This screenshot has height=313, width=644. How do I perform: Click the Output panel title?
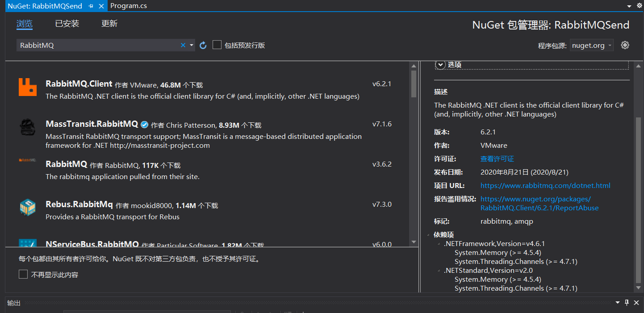tap(14, 303)
